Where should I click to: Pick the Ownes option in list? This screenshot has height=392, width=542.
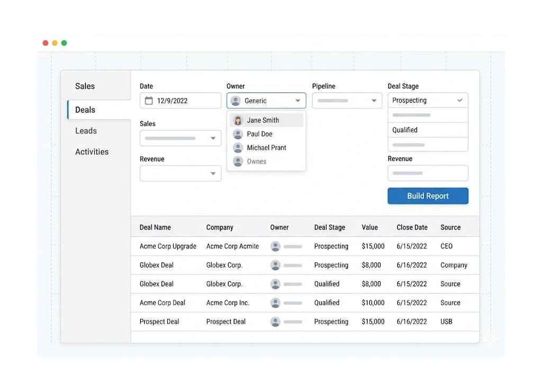click(x=267, y=161)
